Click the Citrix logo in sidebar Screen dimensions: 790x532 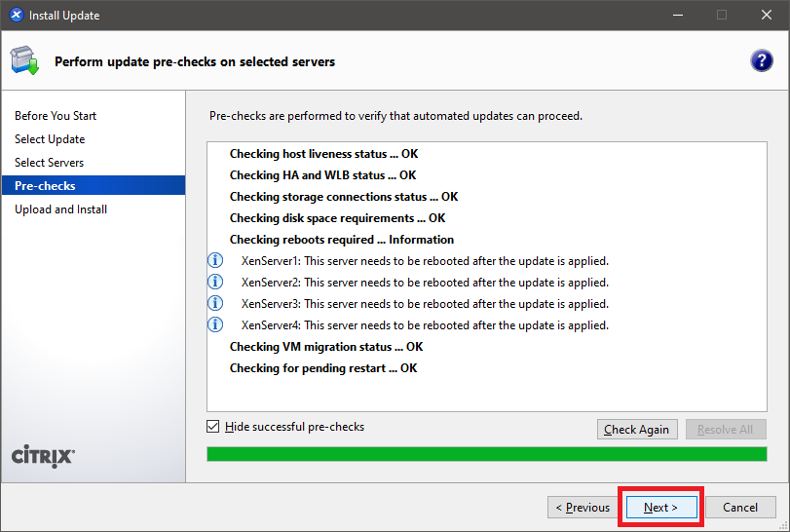(x=43, y=456)
